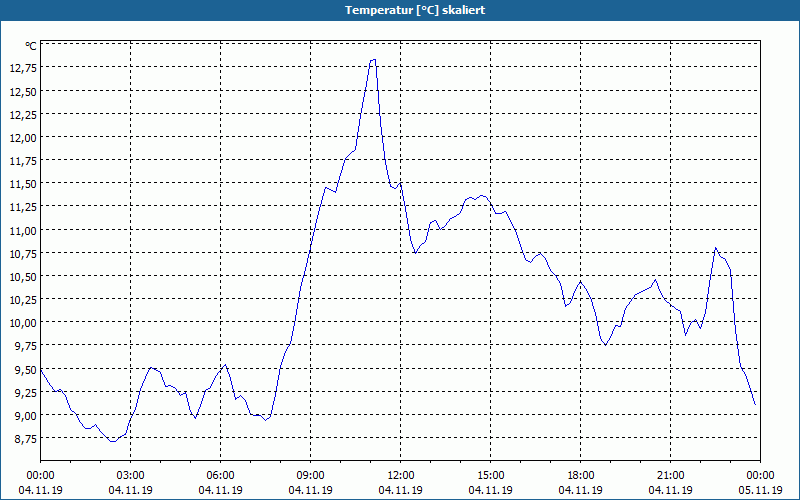Click the 04.11.19 date under 06:00

point(220,490)
